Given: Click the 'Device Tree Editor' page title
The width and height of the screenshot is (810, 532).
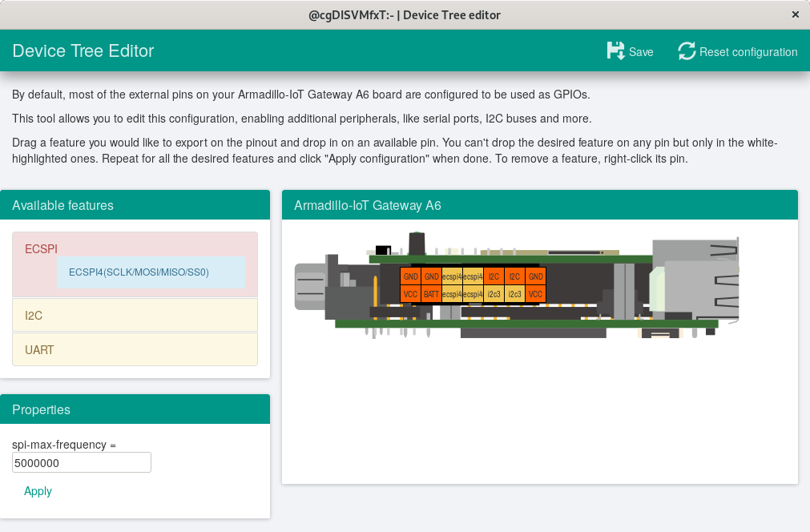Looking at the screenshot, I should [83, 50].
